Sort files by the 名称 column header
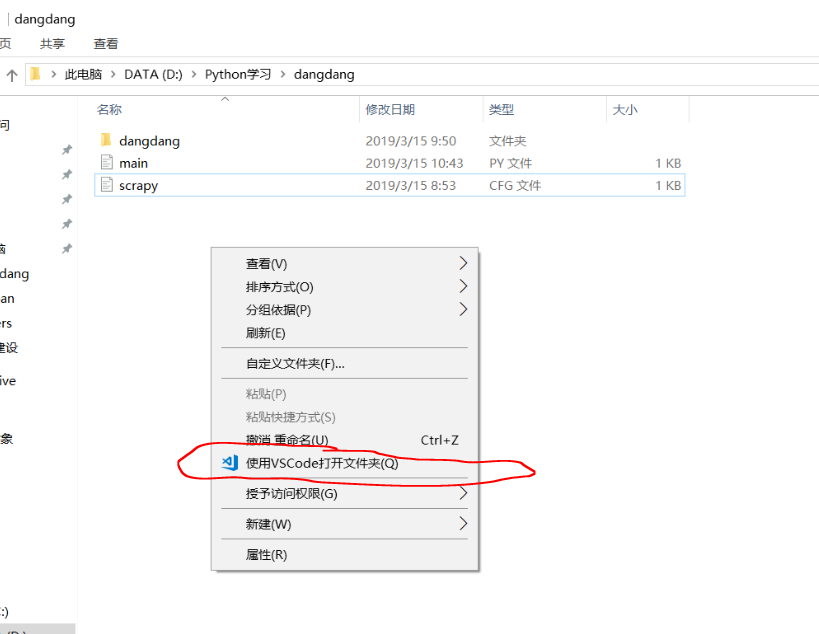Viewport: 819px width, 634px height. [108, 107]
